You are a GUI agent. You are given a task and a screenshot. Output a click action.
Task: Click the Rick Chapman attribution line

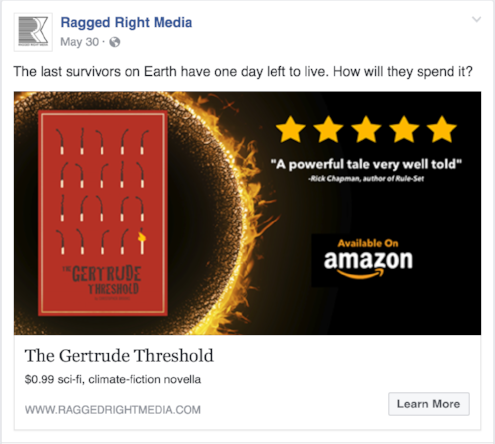366,179
